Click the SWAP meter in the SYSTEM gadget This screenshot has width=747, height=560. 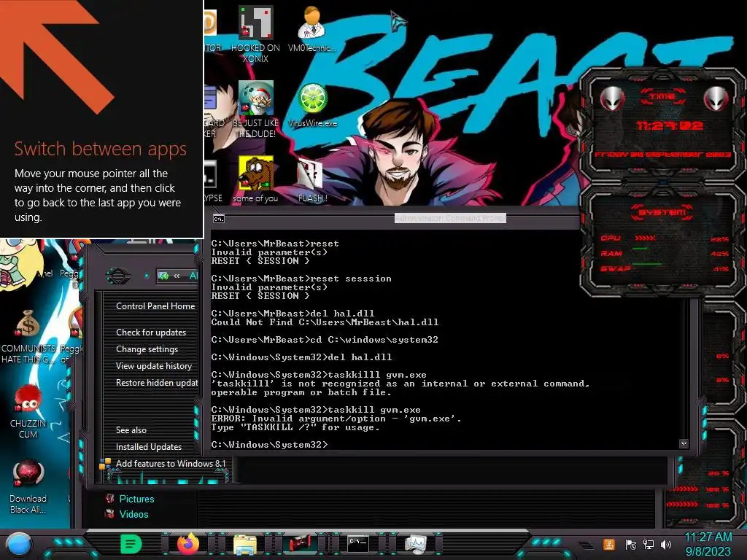[665, 268]
